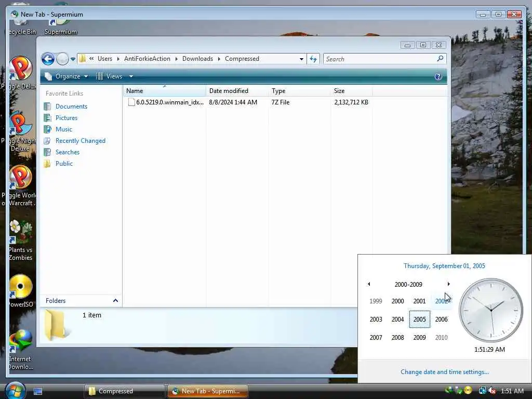
Task: Click the Views toolbar button
Action: coord(110,76)
